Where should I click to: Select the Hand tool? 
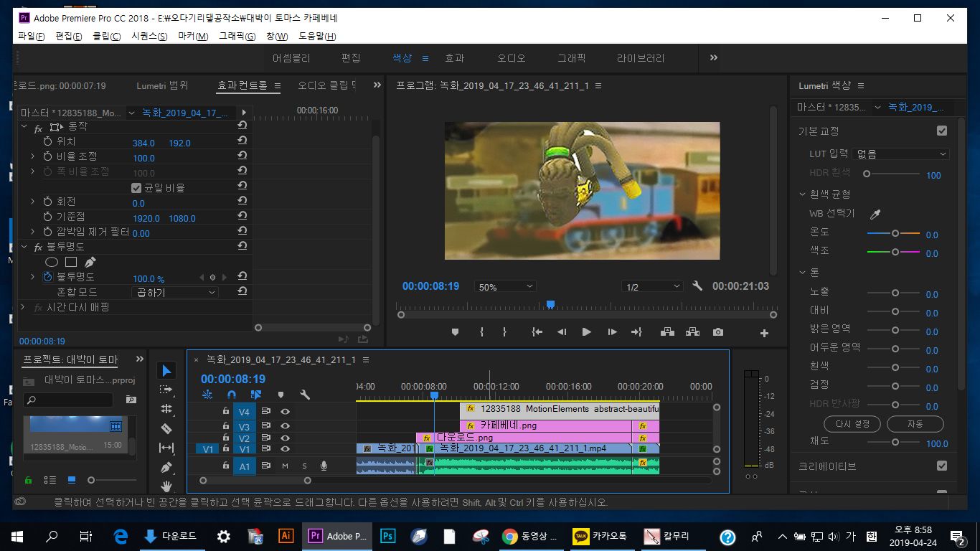(x=166, y=486)
